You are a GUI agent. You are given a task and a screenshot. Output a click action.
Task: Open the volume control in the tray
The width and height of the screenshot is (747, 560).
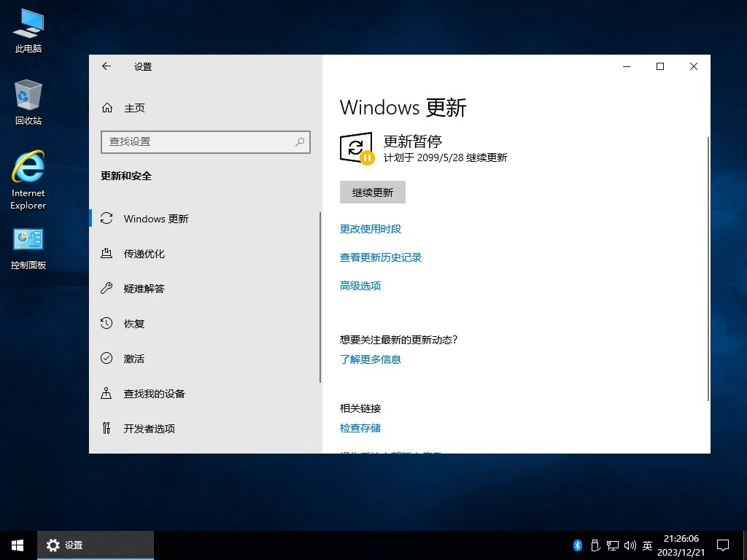point(630,545)
